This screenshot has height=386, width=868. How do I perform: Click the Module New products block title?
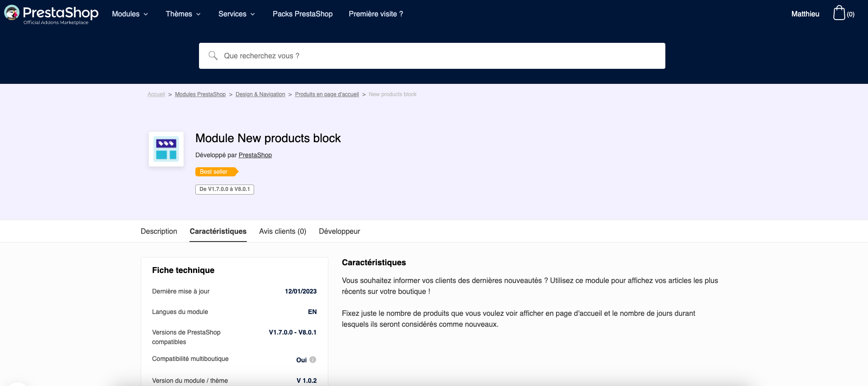(x=268, y=138)
